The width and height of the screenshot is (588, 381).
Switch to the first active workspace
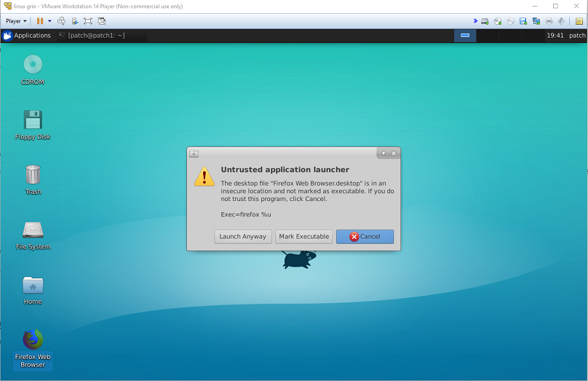465,36
